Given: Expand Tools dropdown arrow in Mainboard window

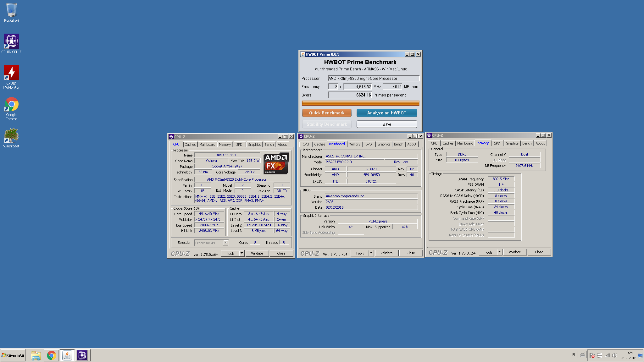Looking at the screenshot, I should [x=371, y=253].
